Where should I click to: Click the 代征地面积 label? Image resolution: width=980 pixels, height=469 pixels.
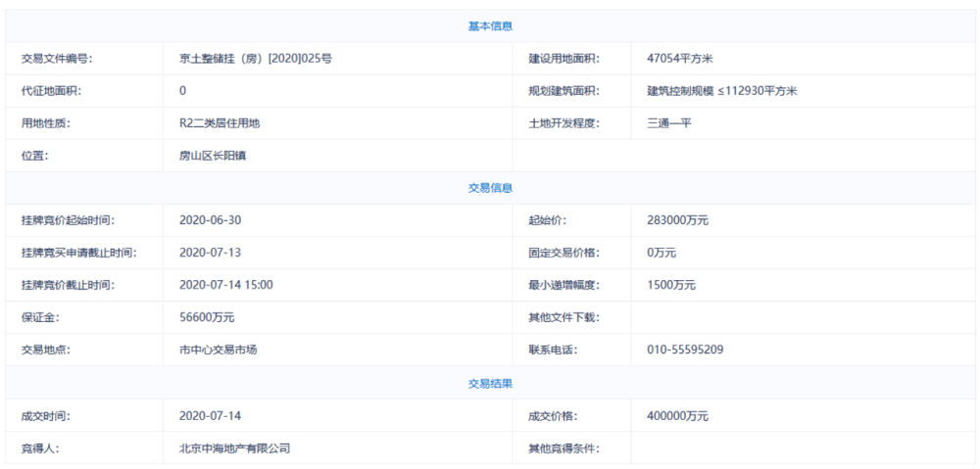[51, 91]
